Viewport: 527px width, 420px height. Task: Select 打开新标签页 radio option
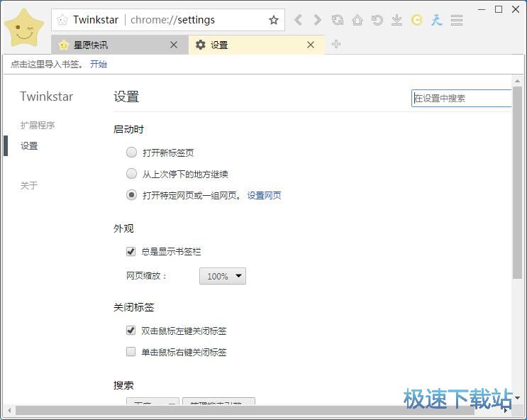(131, 153)
